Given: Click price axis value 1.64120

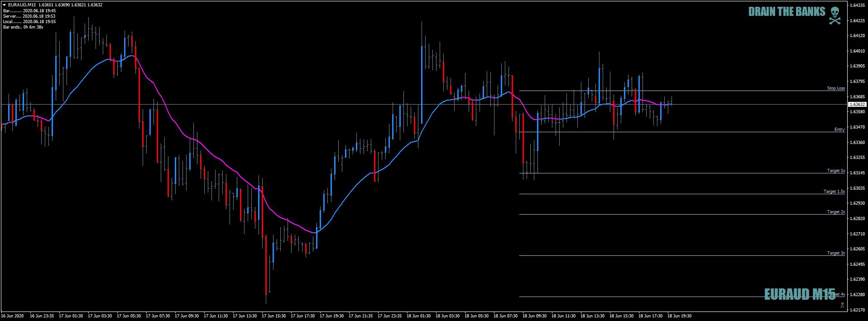Looking at the screenshot, I should pyautogui.click(x=858, y=36).
